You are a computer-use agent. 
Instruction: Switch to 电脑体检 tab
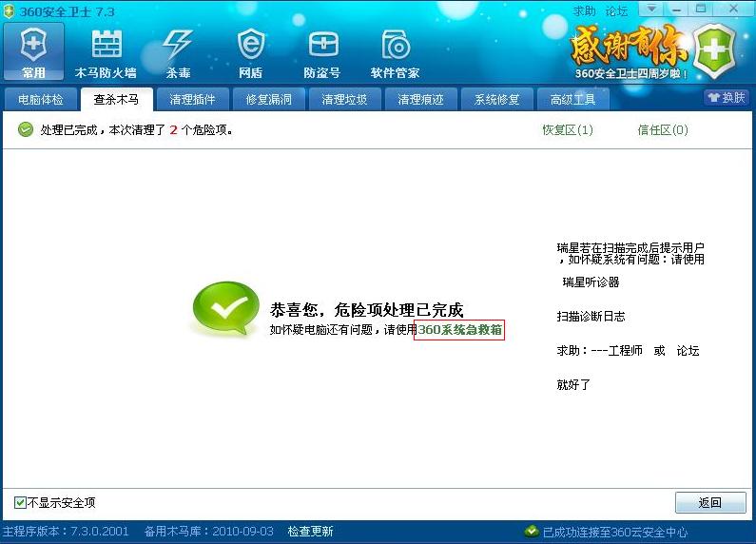tap(41, 100)
